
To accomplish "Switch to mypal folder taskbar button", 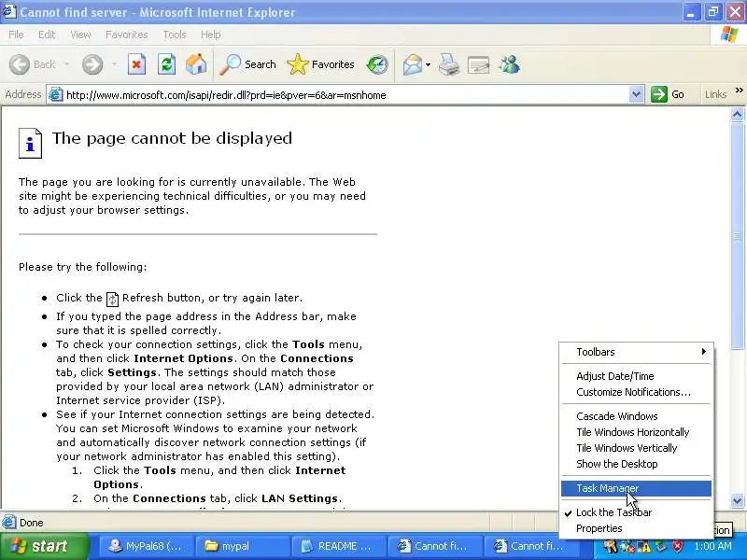I will [x=243, y=546].
